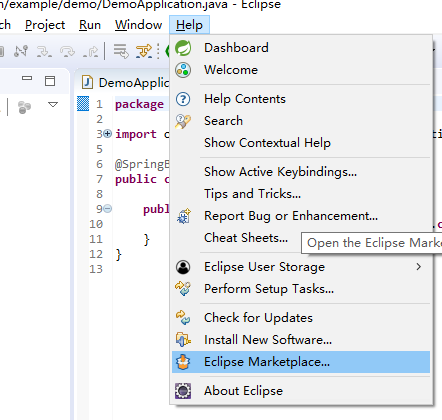
Task: Click the closing brace on line 12
Action: 119,255
